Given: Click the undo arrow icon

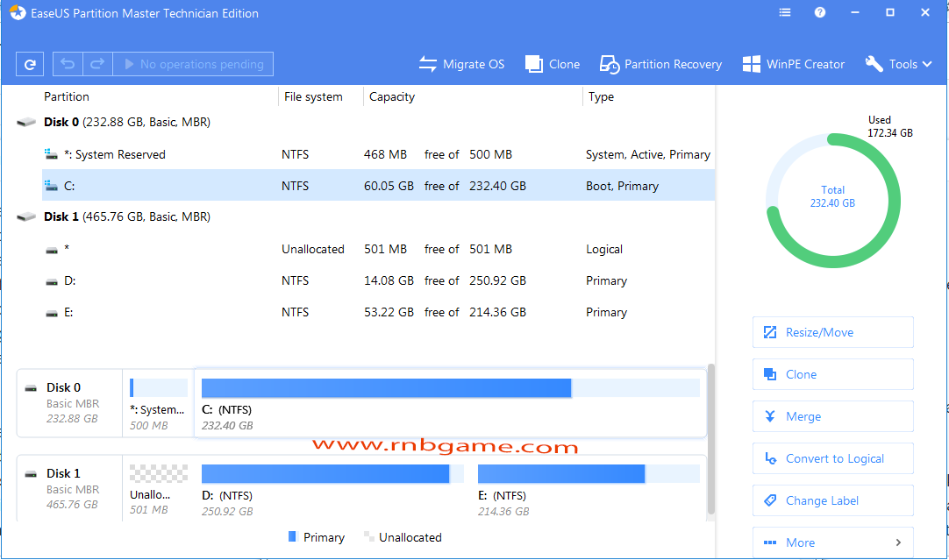Looking at the screenshot, I should pyautogui.click(x=68, y=63).
